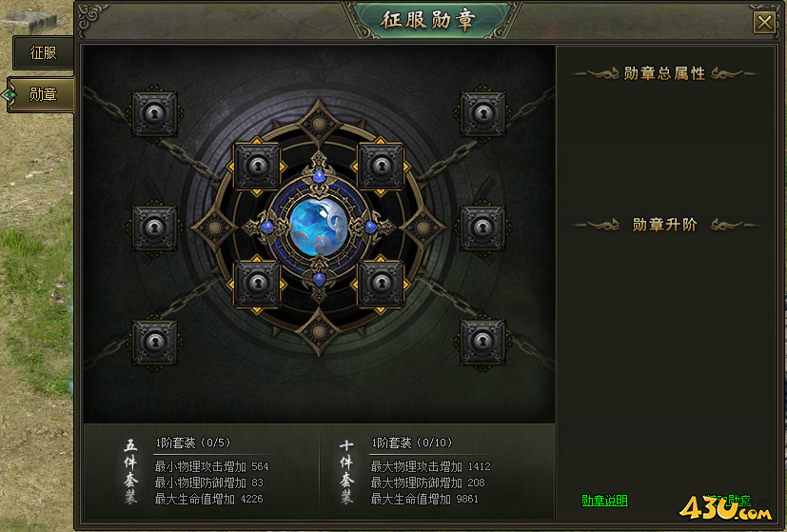Select inner-ring locked slot at lower left
This screenshot has height=532, width=787.
click(x=257, y=284)
